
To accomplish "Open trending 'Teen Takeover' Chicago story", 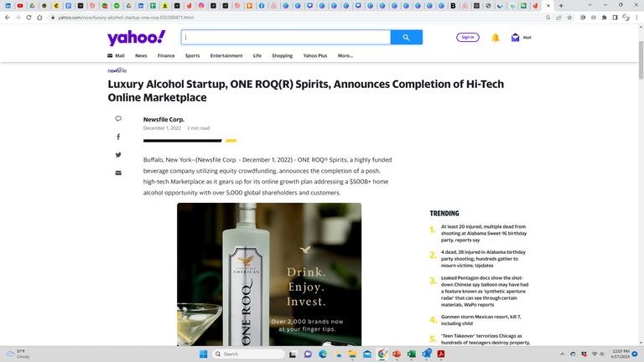I will click(486, 339).
